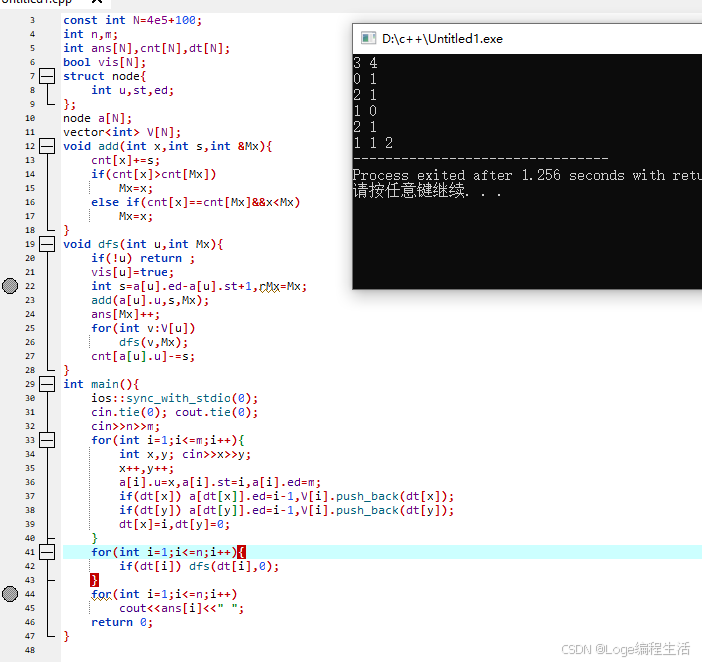Click the highlighted opening brace on line 41
Screen dimensions: 702x662
coord(241,552)
